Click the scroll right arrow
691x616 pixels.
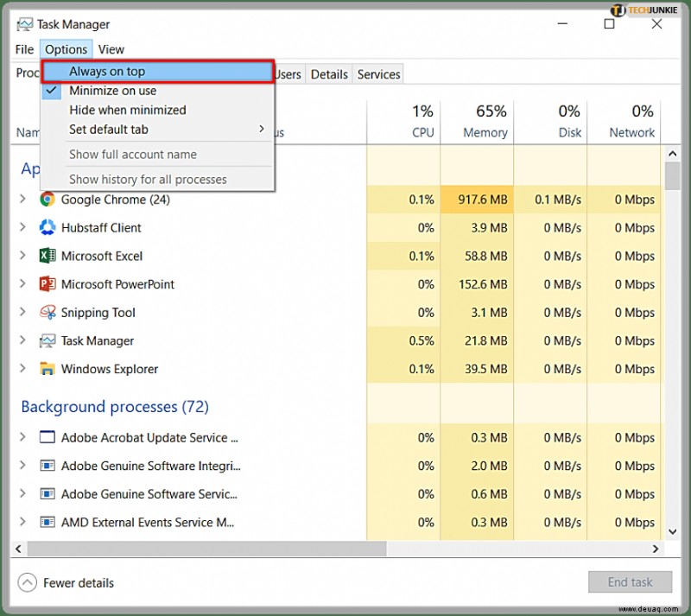656,549
